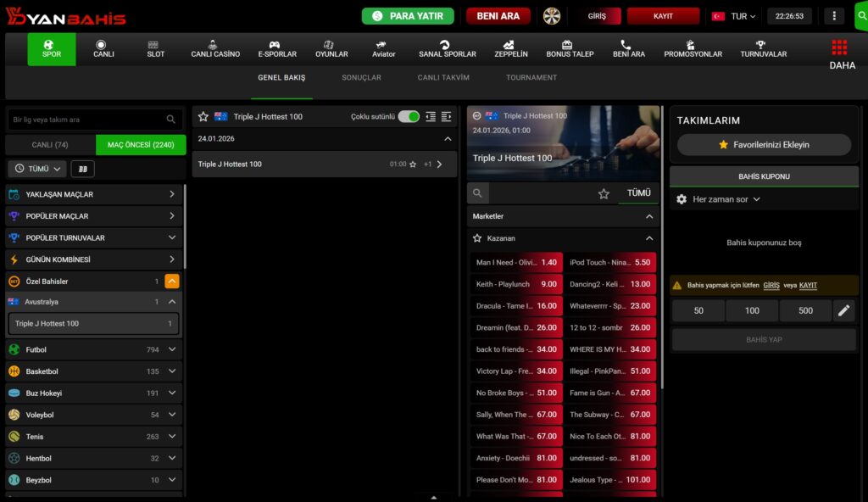The image size is (868, 502).
Task: Click the bet slip settings gear icon
Action: (x=682, y=199)
